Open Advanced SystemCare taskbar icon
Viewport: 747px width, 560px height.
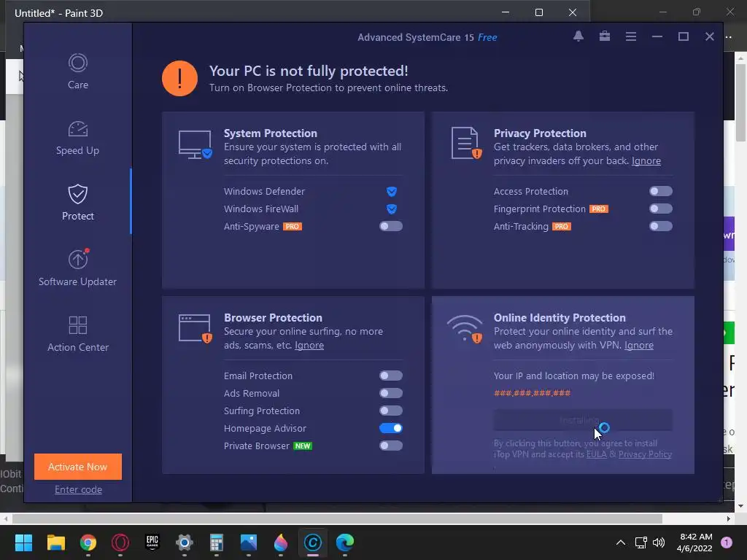313,542
